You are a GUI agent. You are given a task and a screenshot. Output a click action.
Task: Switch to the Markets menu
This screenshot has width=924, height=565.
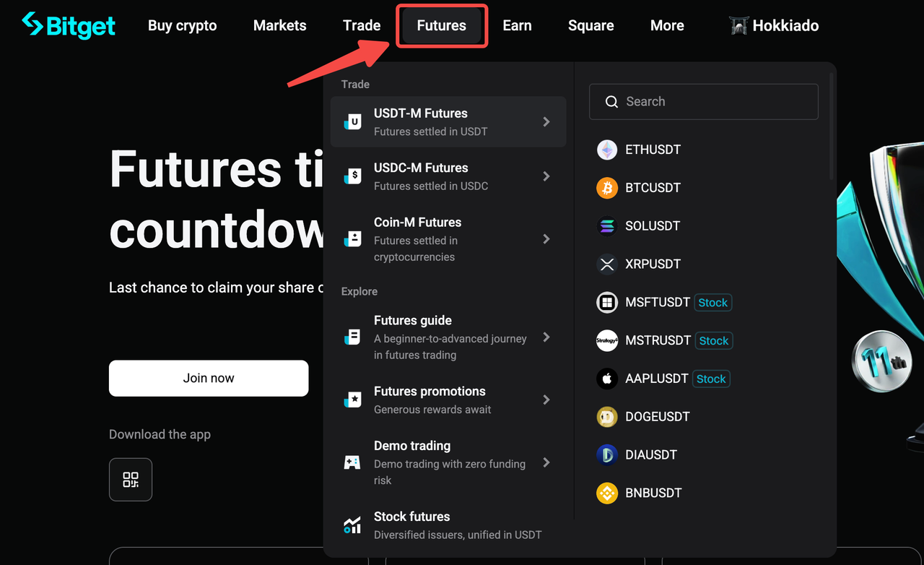point(279,25)
